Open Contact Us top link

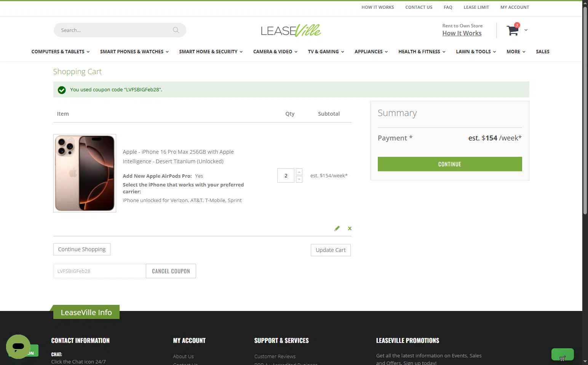click(419, 7)
